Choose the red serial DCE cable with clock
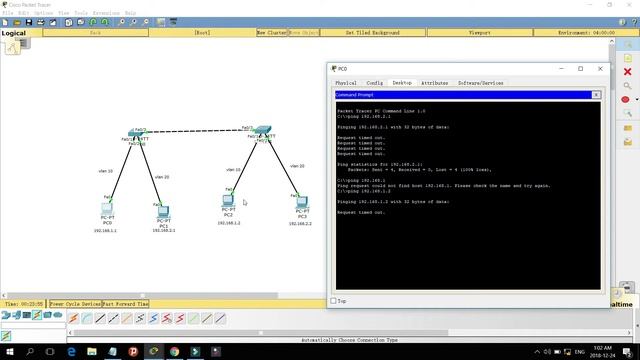 [x=167, y=318]
